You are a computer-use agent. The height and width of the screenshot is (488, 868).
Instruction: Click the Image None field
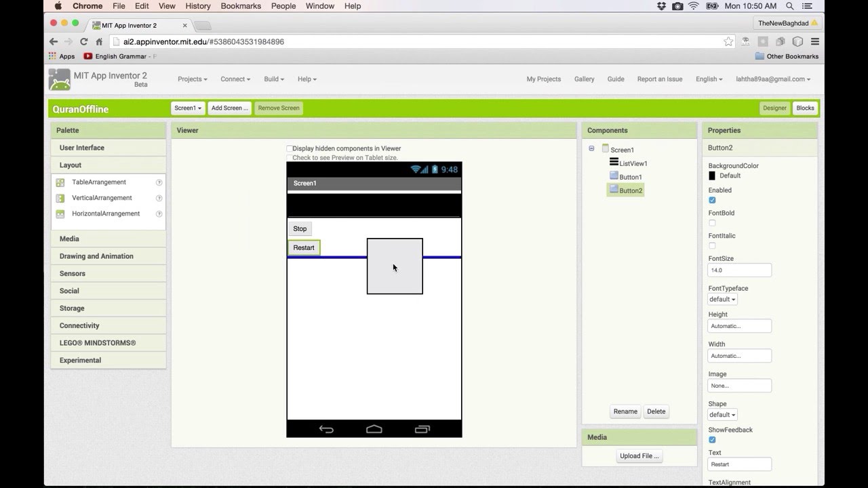tap(740, 386)
